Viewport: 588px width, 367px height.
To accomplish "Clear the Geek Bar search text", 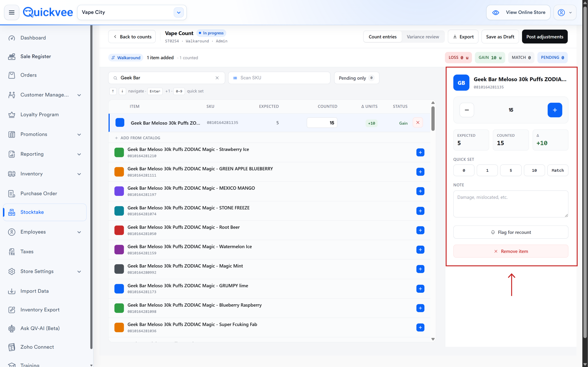I will coord(217,78).
